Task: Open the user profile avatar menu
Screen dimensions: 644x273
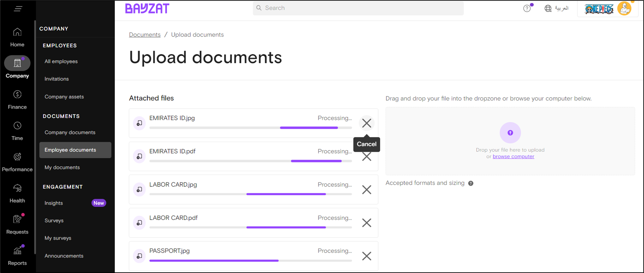Action: click(624, 9)
